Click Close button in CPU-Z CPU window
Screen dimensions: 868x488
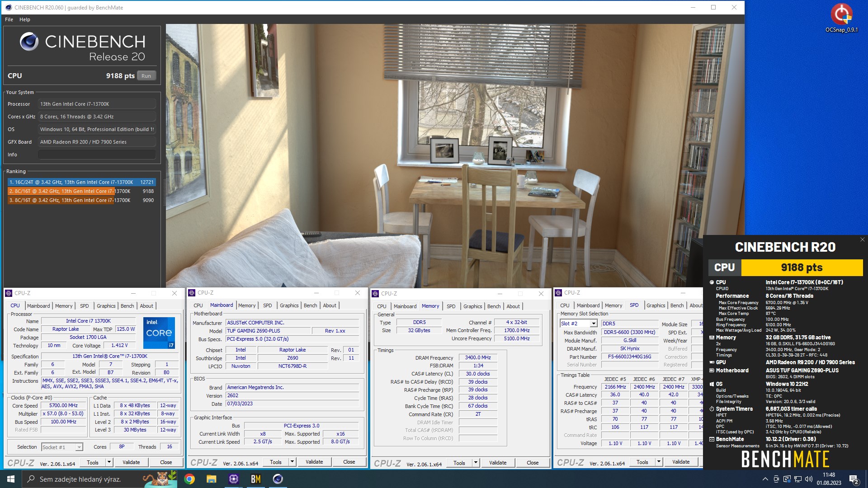[166, 462]
